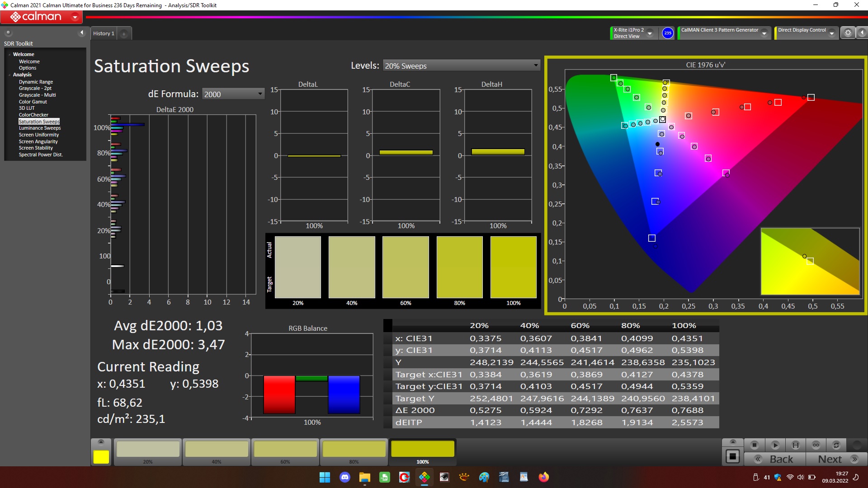Click the blue 235 meter indicator
Screen dimensions: 868x488
tap(668, 33)
